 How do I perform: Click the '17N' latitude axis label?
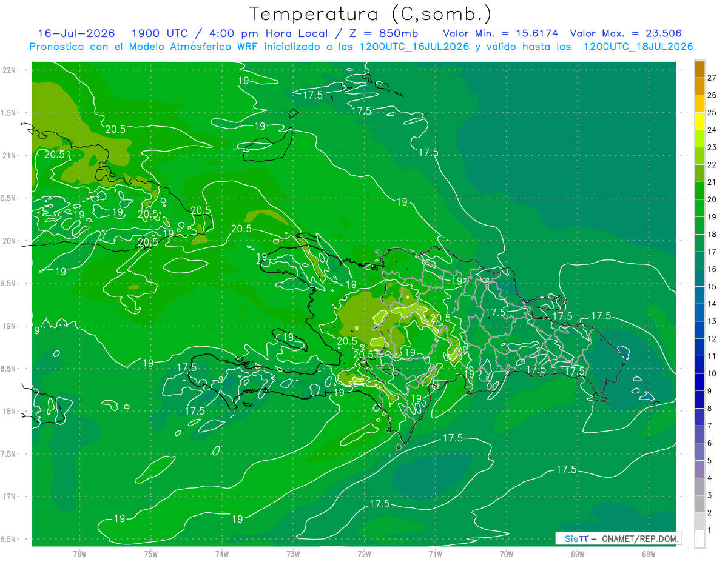(9, 497)
